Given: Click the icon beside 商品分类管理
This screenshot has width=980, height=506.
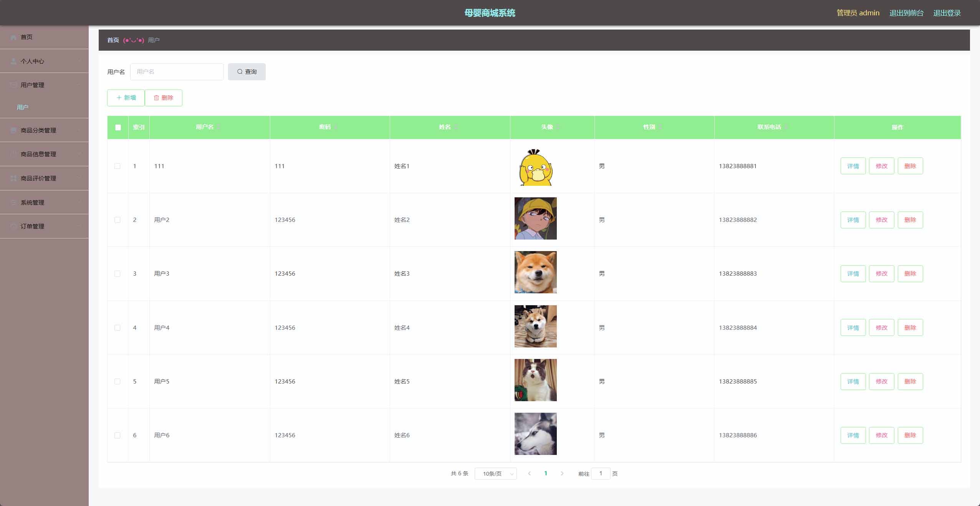Looking at the screenshot, I should pos(13,131).
